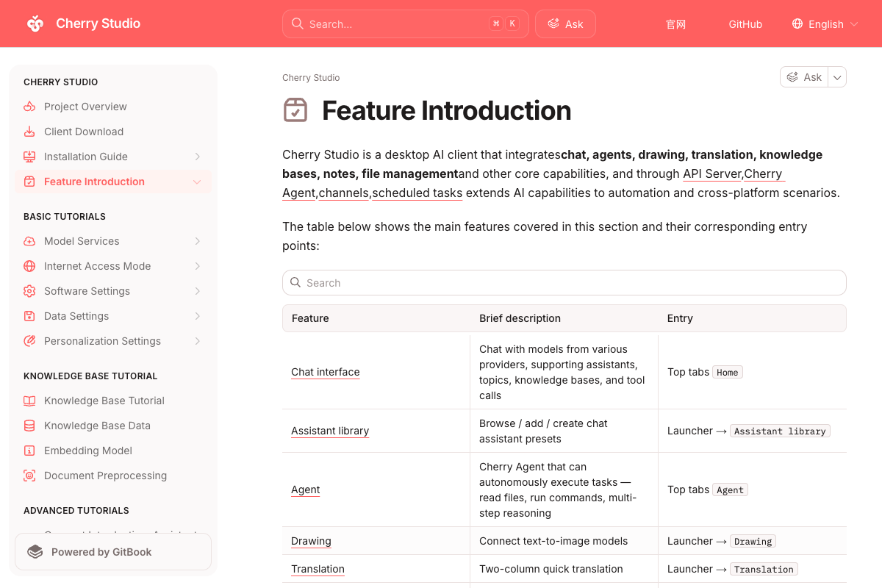Click the Installation Guide monitor icon
The image size is (882, 588).
click(x=29, y=157)
